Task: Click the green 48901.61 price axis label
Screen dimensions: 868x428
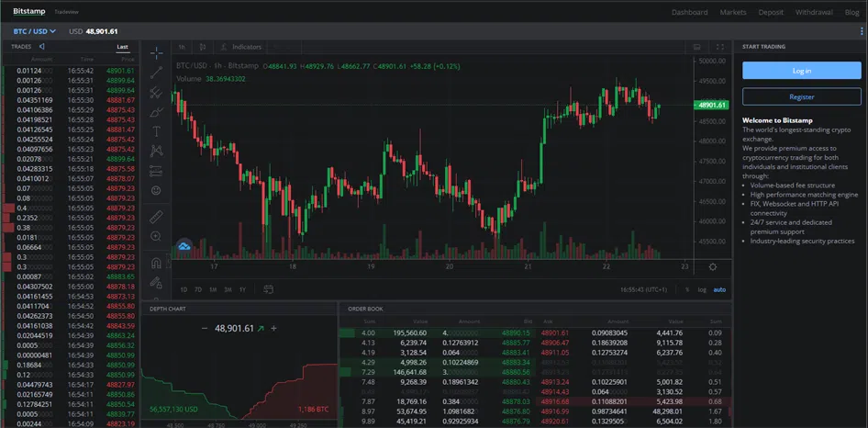Action: 711,105
